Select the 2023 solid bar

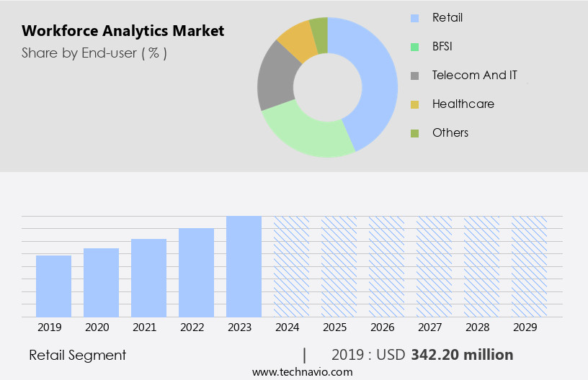pos(244,266)
